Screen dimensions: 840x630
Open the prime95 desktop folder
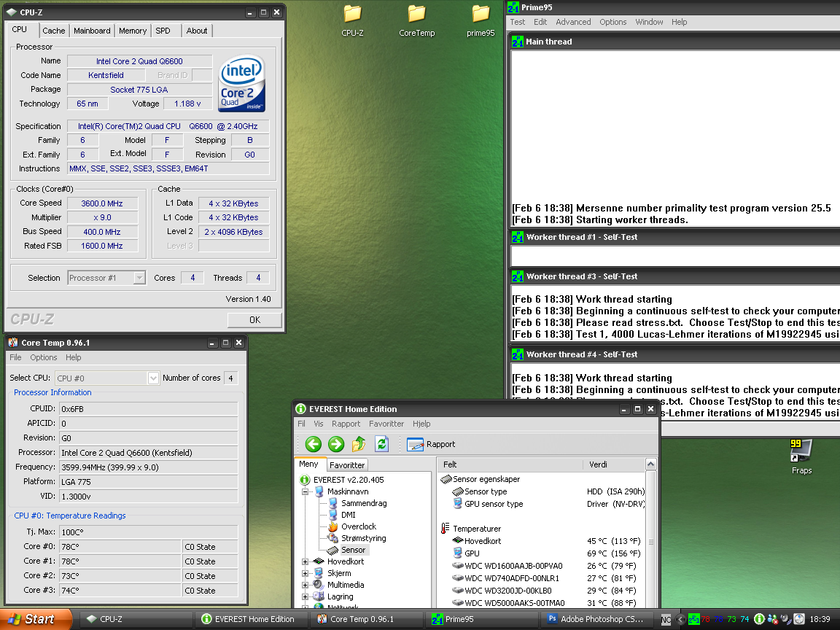point(481,21)
